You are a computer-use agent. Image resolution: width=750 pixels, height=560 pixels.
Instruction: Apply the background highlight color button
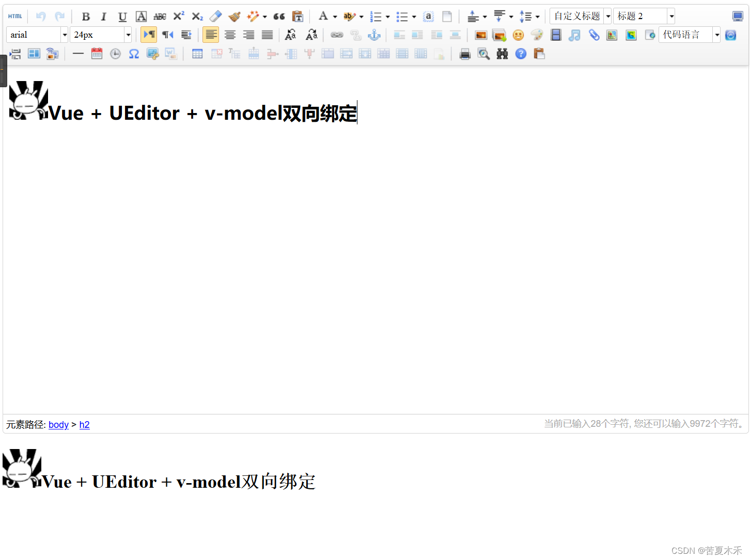(x=349, y=17)
